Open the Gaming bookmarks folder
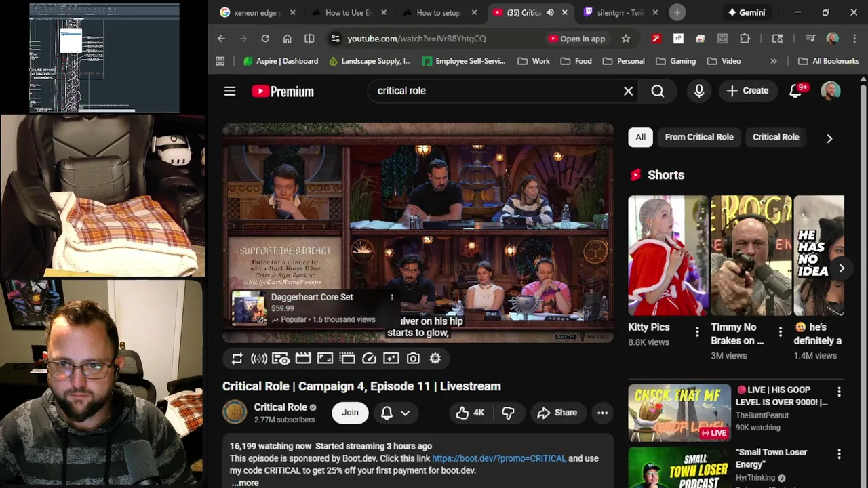Viewport: 868px width, 488px height. point(675,61)
